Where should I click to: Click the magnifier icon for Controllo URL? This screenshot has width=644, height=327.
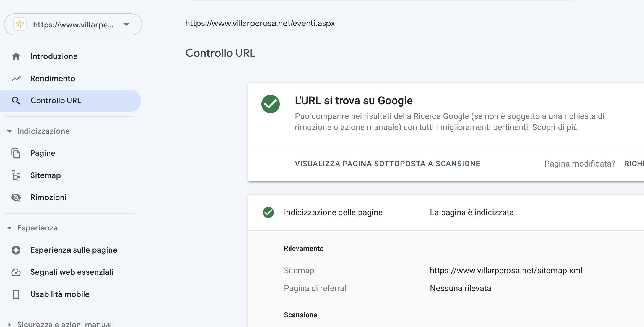tap(16, 101)
